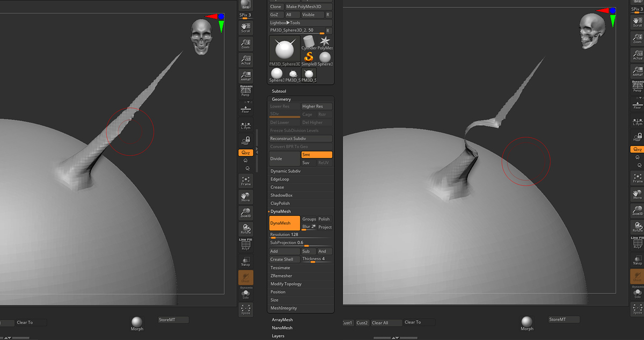
Task: Click the large orange DynaMesh button
Action: [284, 223]
